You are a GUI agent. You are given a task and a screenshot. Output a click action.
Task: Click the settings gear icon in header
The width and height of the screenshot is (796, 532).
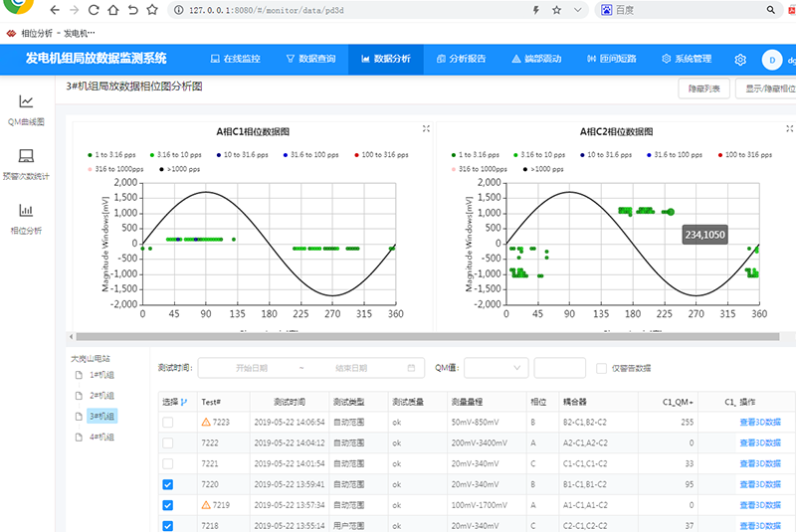[740, 59]
